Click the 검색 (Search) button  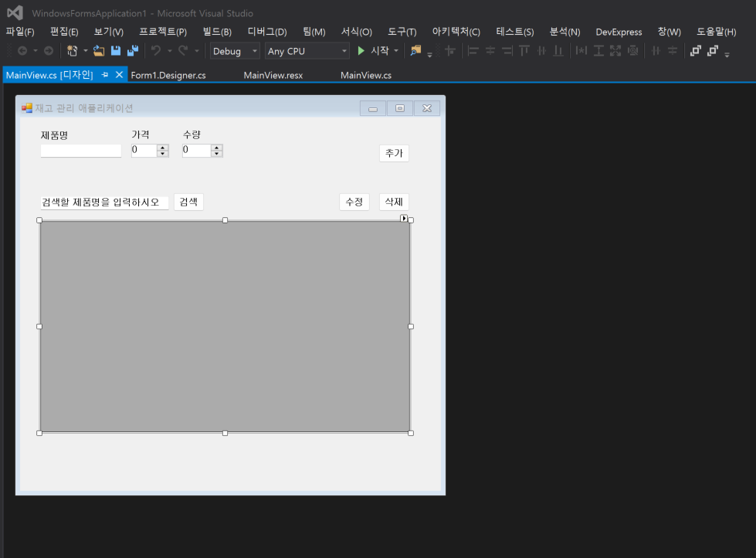tap(188, 202)
